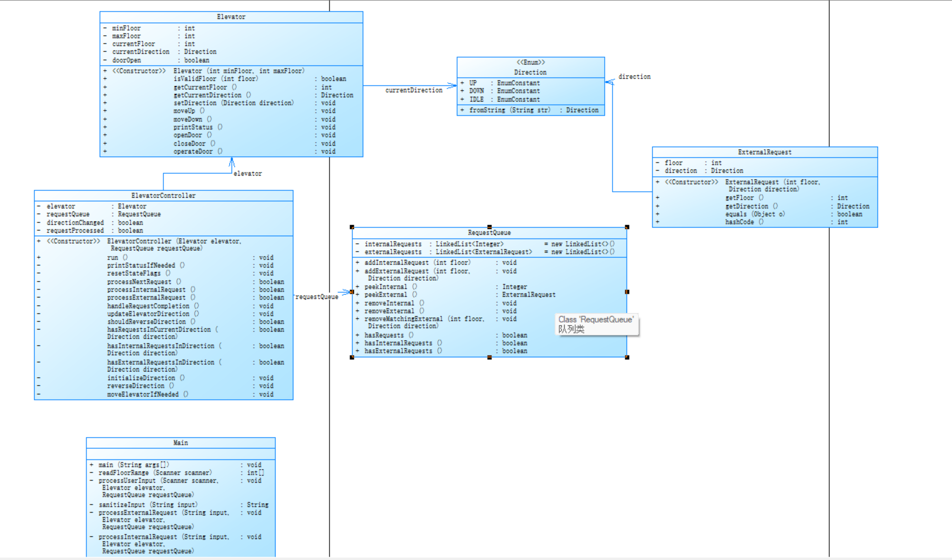Select RequestQueue's bottom-left corner handle
The height and width of the screenshot is (560, 952).
click(352, 357)
